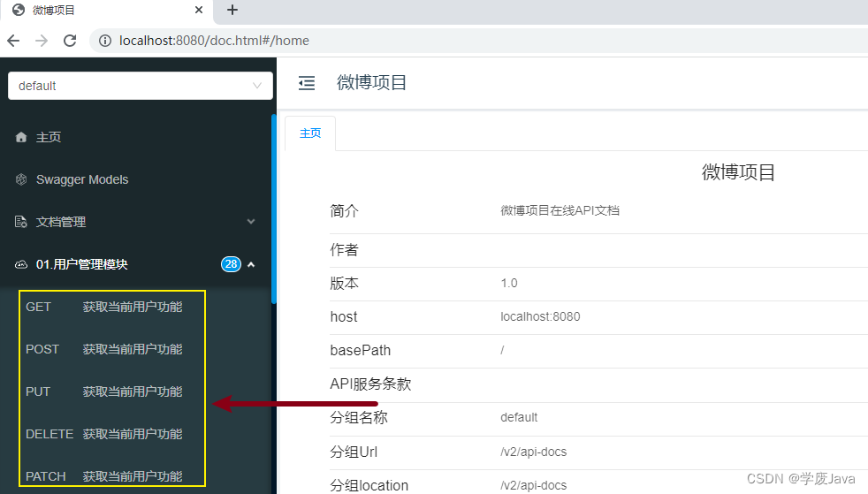Expand the 文档管理 submenu chevron
868x494 pixels.
251,222
